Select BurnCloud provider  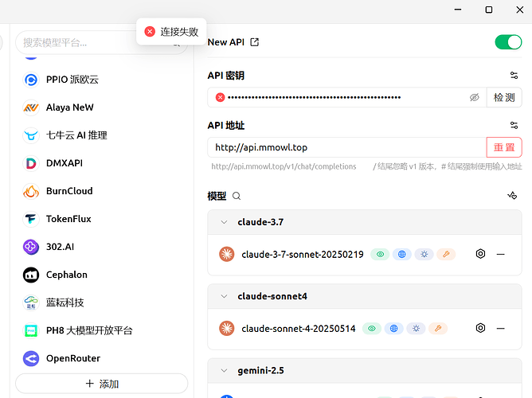click(102, 191)
